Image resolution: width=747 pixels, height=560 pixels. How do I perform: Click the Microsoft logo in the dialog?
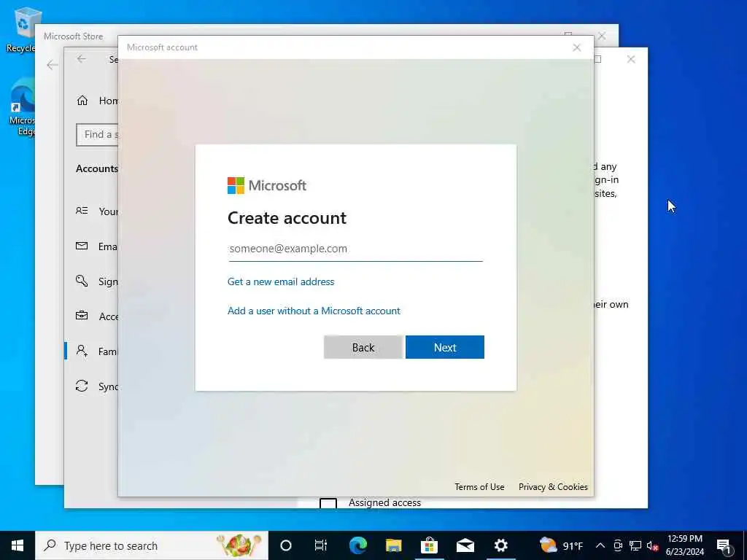coord(267,185)
